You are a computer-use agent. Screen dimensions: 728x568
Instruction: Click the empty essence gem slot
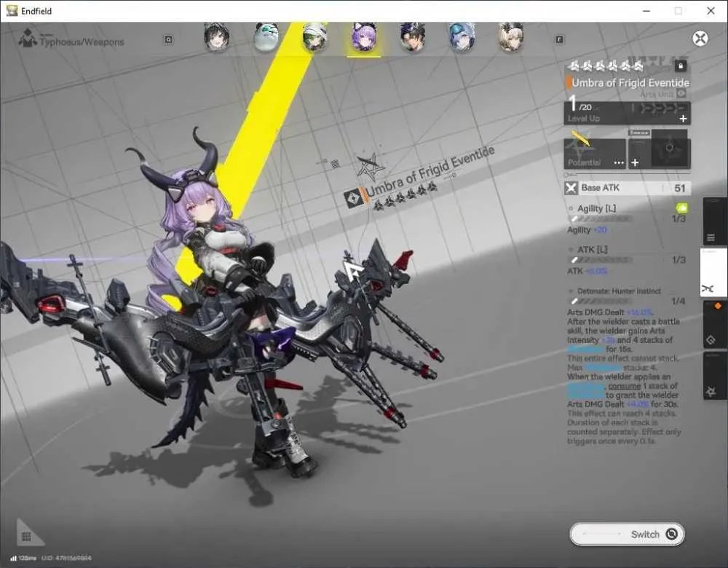click(x=670, y=148)
